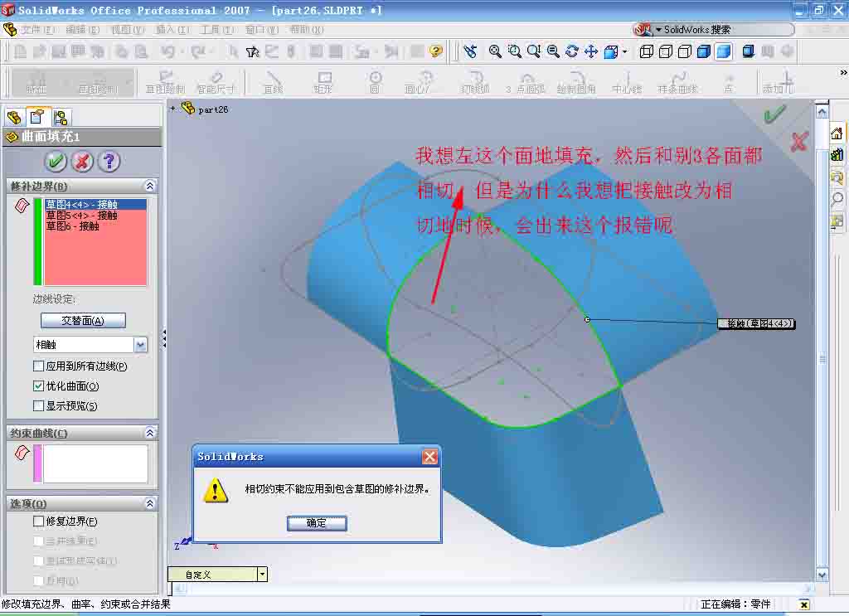Open the task pane home icon
The width and height of the screenshot is (849, 616).
[837, 133]
